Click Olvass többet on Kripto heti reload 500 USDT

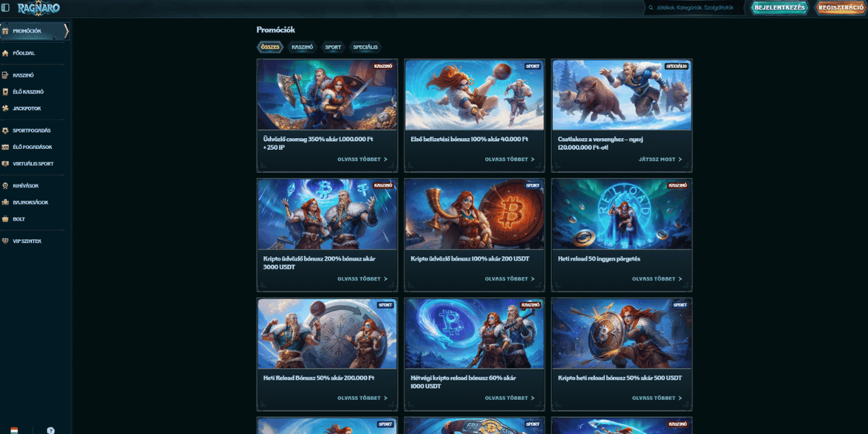pyautogui.click(x=657, y=398)
